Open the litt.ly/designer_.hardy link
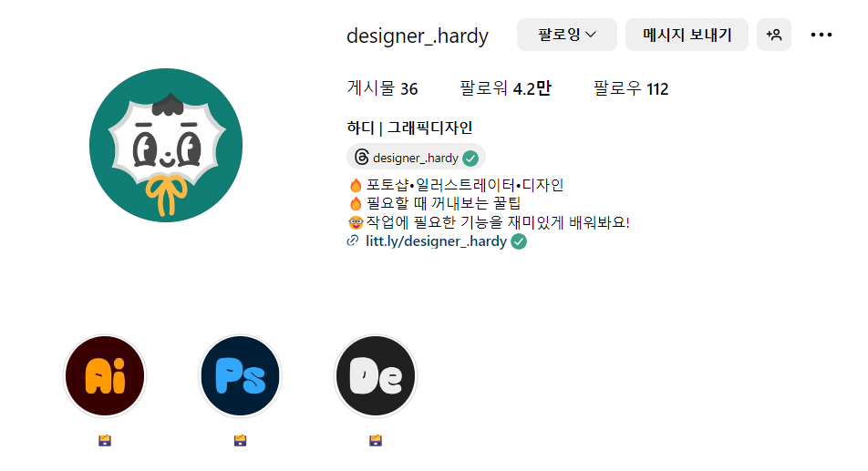868x471 pixels. pos(436,241)
